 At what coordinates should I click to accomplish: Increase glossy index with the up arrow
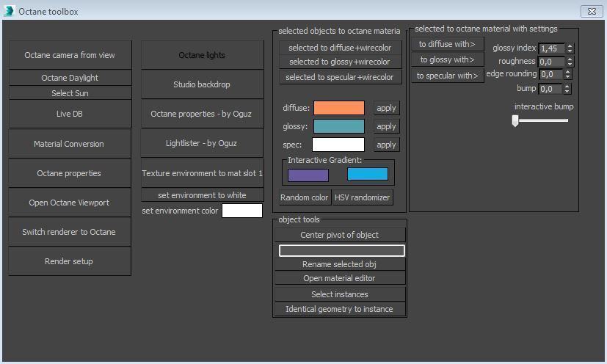click(570, 45)
